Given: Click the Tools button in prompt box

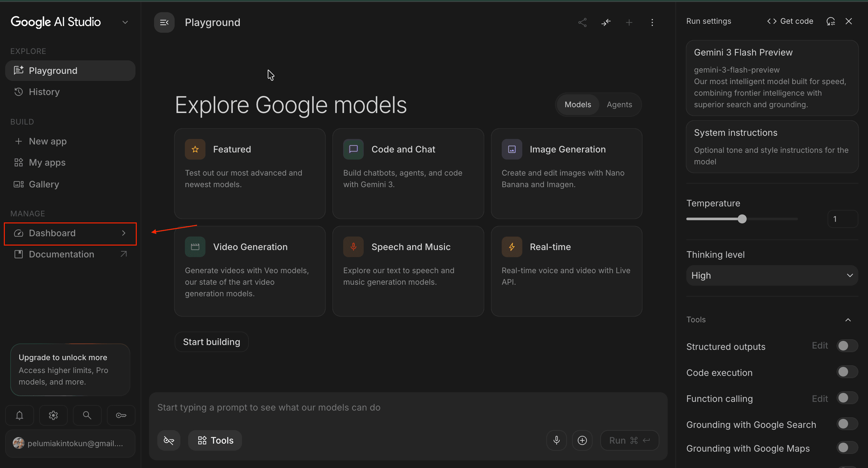Looking at the screenshot, I should click(215, 440).
